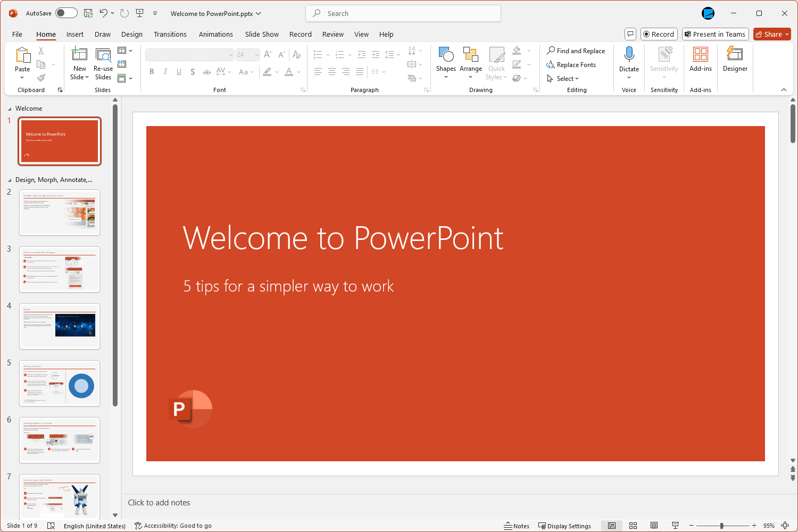
Task: Apply italic formatting
Action: tap(165, 71)
